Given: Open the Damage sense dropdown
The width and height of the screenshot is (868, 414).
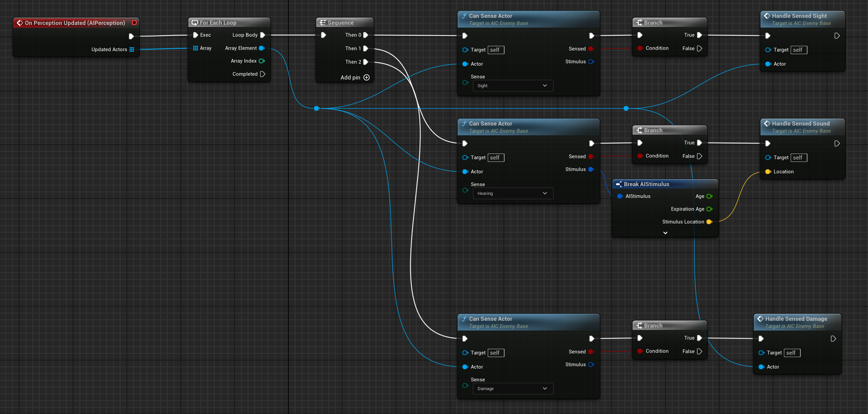Looking at the screenshot, I should (x=513, y=388).
